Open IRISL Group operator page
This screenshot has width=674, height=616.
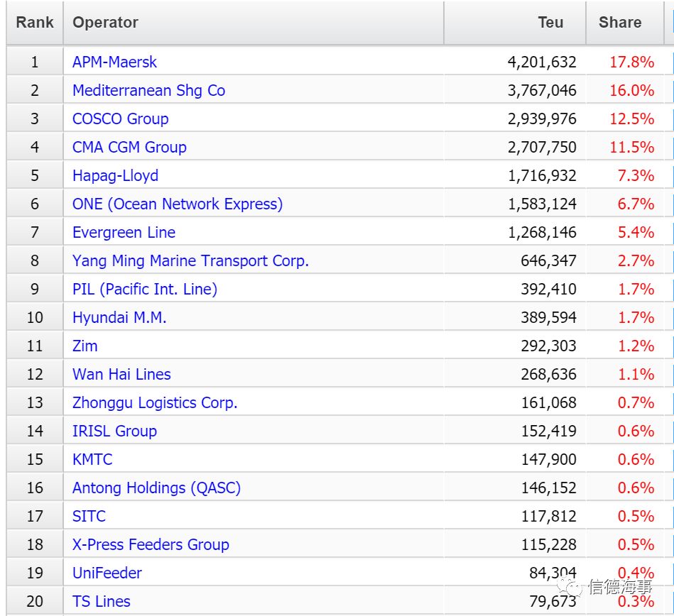[114, 431]
